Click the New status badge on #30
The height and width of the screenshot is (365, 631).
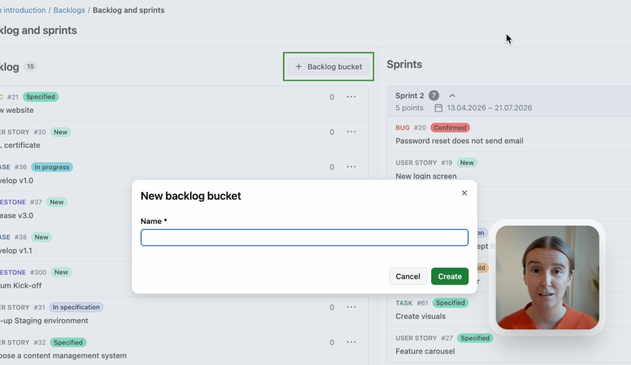coord(61,132)
